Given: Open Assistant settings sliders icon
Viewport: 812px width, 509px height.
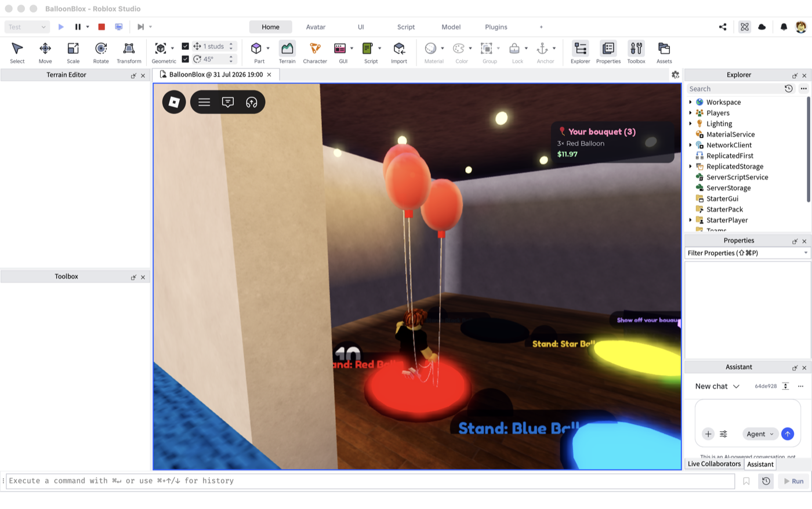Looking at the screenshot, I should [x=723, y=434].
